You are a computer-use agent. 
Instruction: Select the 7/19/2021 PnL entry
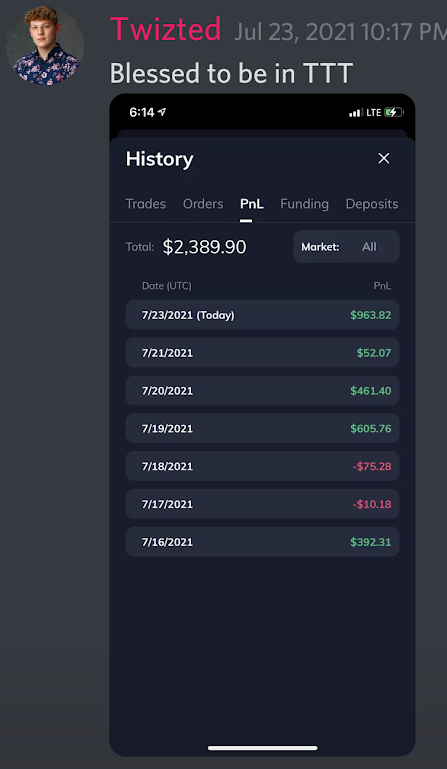[263, 428]
